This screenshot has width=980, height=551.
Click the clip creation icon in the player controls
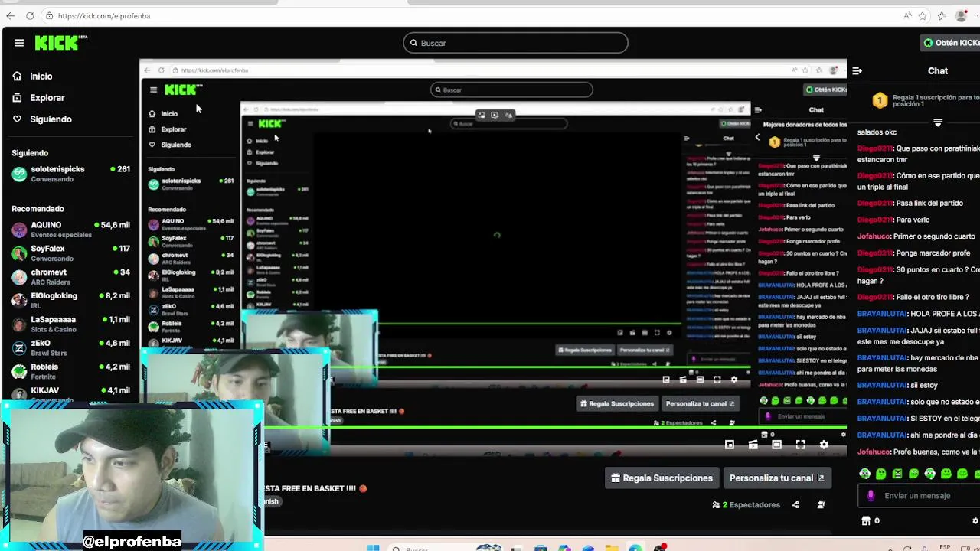point(753,445)
